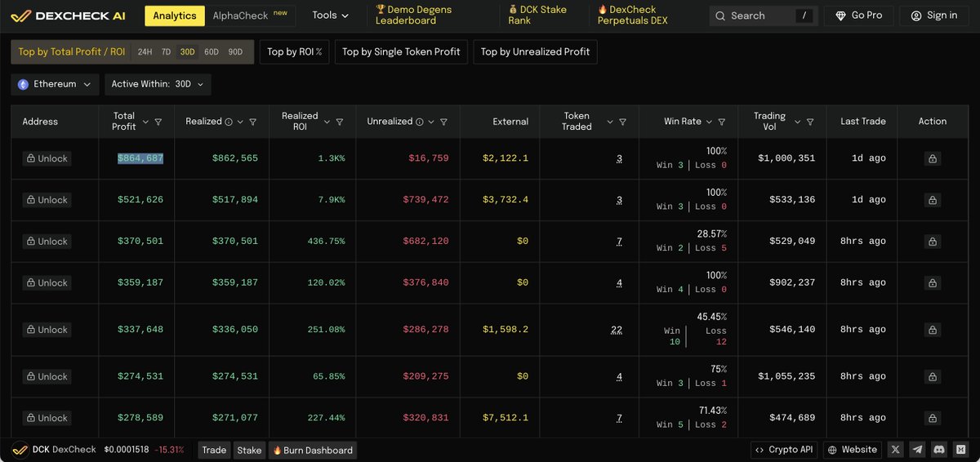The image size is (980, 462).
Task: Sort by Token Traded chevron
Action: (609, 122)
